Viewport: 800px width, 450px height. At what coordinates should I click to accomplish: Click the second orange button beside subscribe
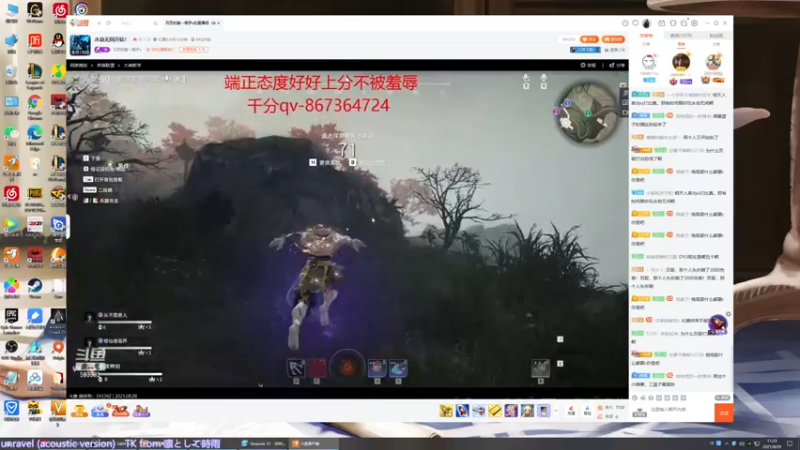pos(613,39)
